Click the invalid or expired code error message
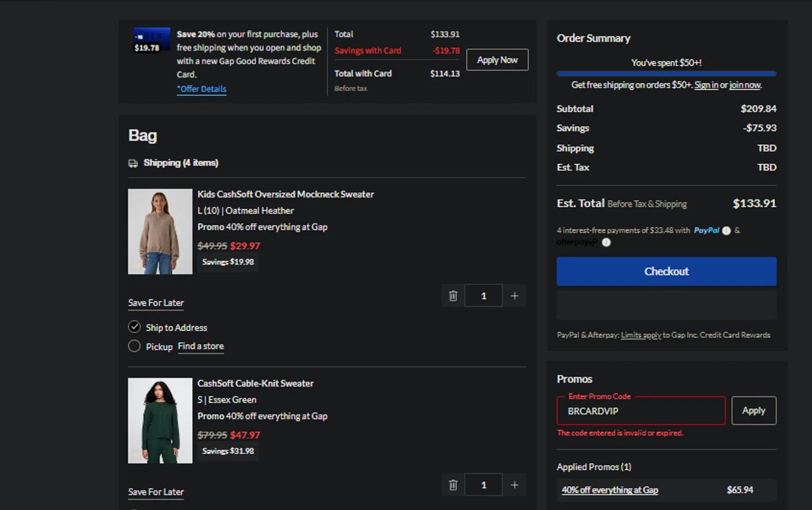Viewport: 812px width, 510px height. coord(620,433)
